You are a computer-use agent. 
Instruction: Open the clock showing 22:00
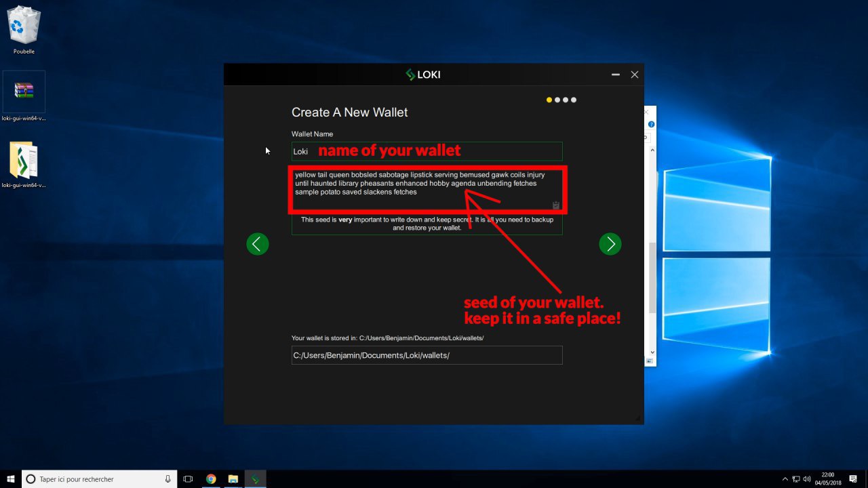point(827,479)
